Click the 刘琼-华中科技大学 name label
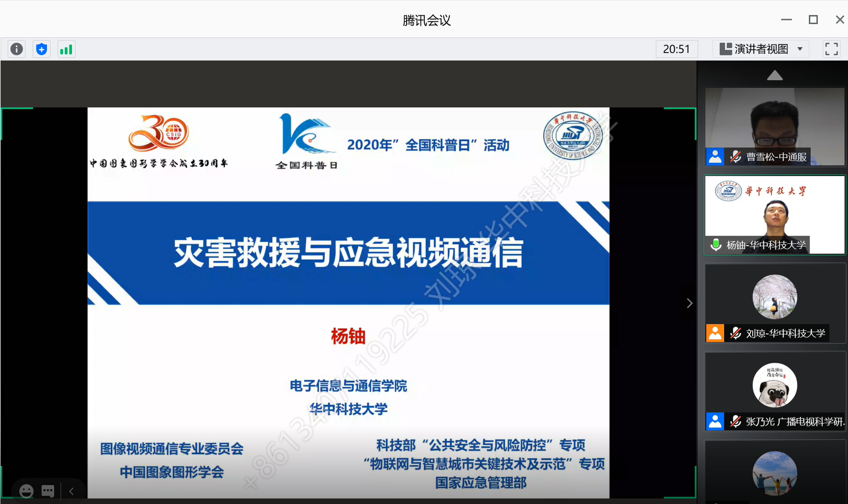Viewport: 848px width, 504px height. coord(786,333)
